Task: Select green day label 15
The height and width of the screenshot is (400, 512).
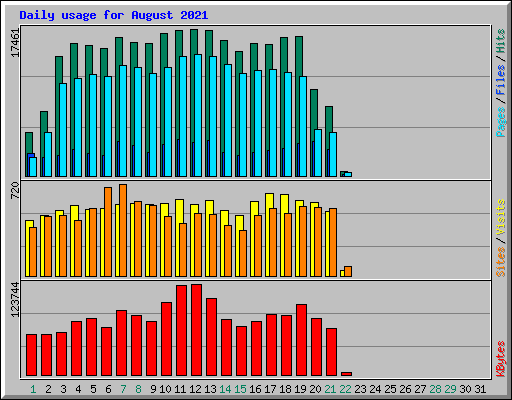Action: [x=240, y=389]
